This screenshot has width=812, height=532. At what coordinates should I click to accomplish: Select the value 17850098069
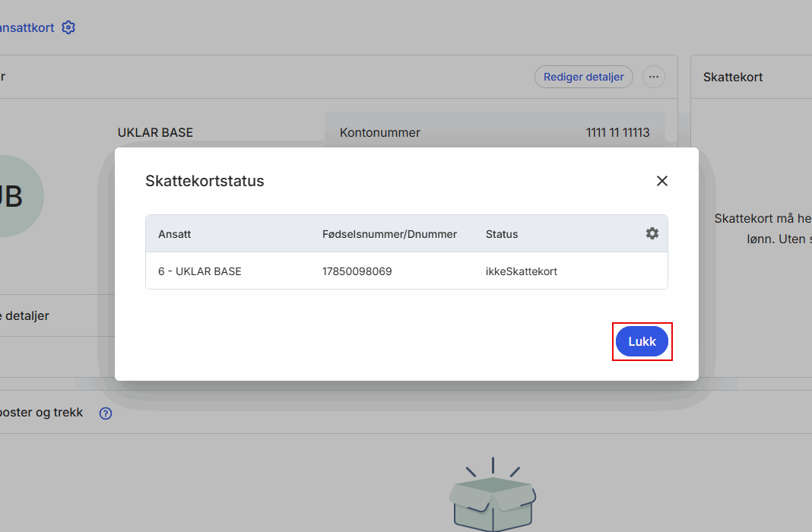[357, 271]
